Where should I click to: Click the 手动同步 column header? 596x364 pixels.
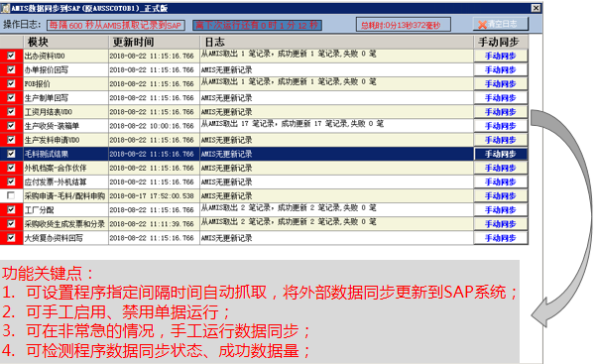[501, 42]
